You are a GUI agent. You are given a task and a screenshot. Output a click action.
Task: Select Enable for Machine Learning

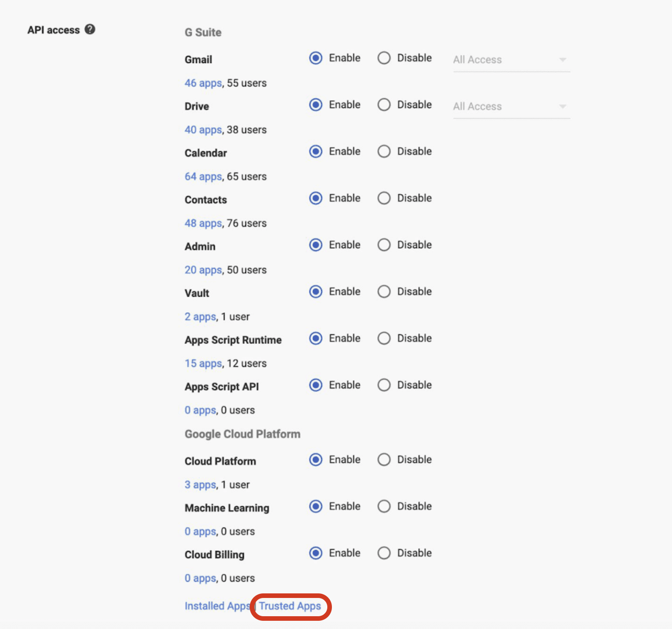[315, 506]
